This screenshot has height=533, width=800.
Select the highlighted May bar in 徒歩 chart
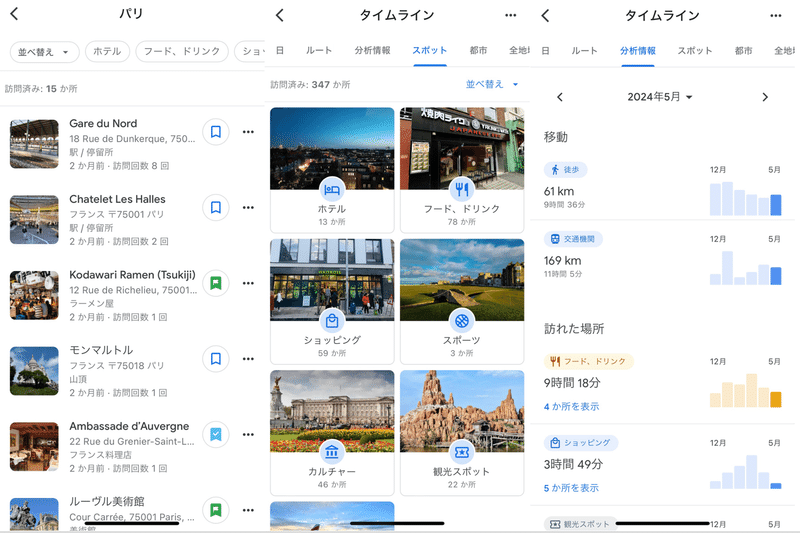tap(776, 205)
